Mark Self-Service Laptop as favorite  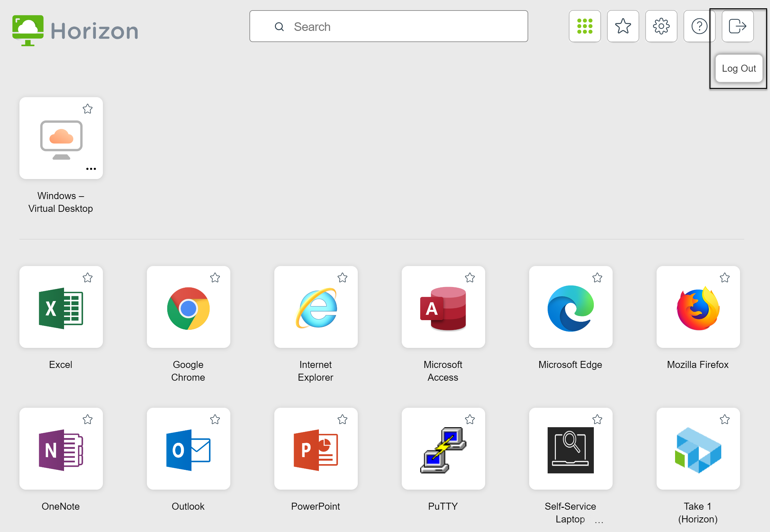click(597, 419)
